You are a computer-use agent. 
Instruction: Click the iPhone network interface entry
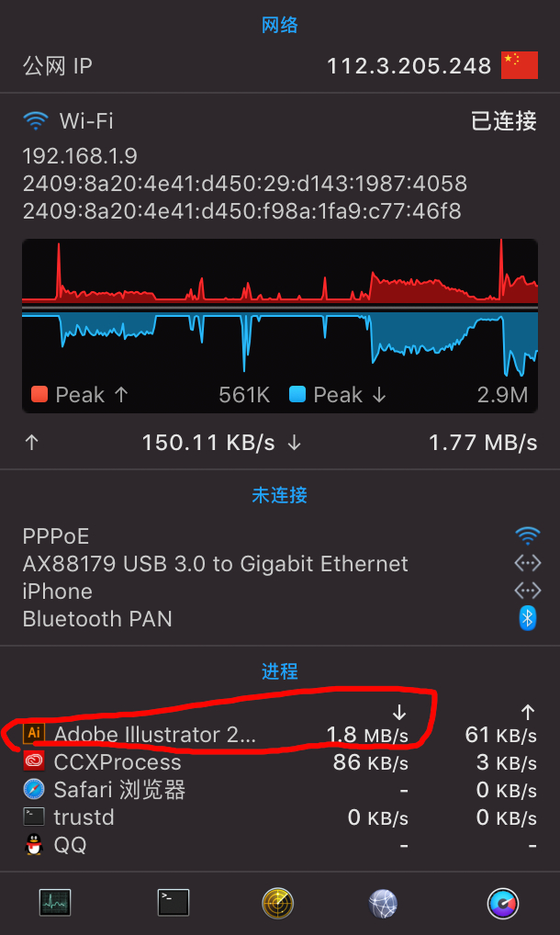(x=57, y=591)
